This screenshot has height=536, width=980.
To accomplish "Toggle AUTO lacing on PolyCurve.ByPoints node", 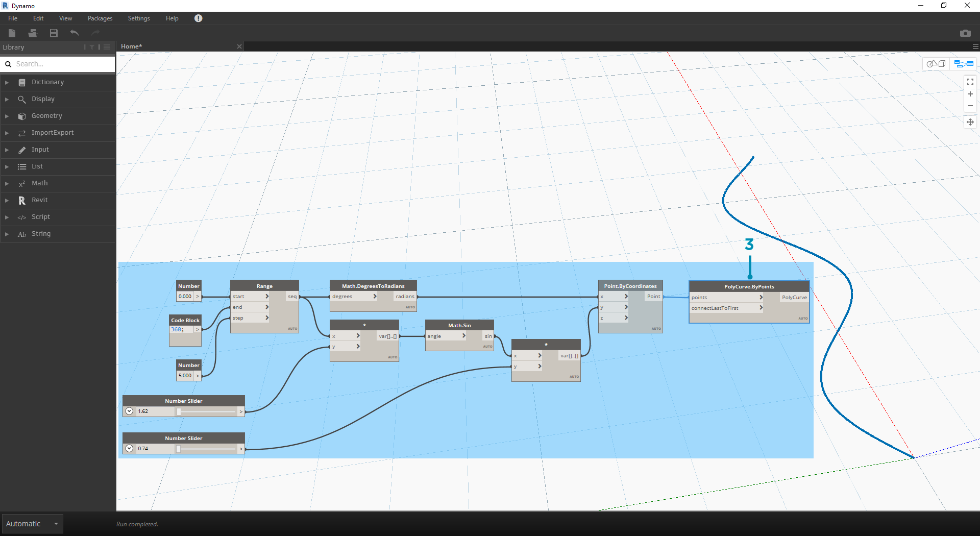I will (x=802, y=318).
